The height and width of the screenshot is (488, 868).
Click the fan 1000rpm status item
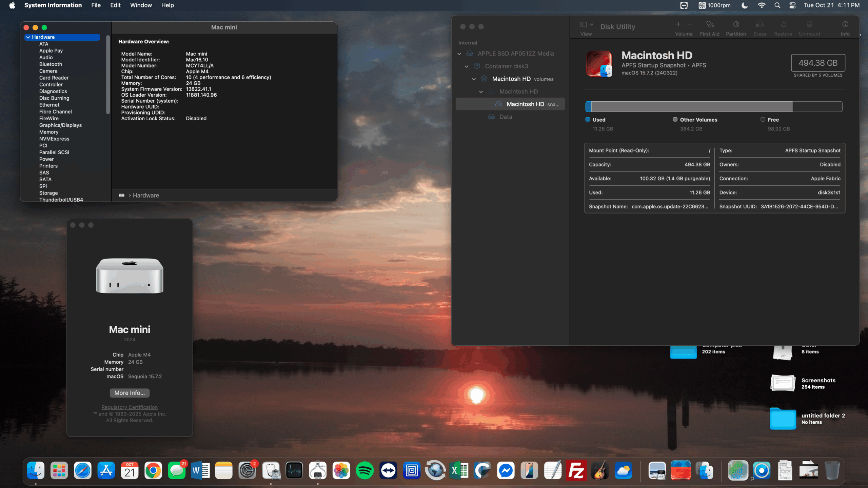pyautogui.click(x=714, y=5)
